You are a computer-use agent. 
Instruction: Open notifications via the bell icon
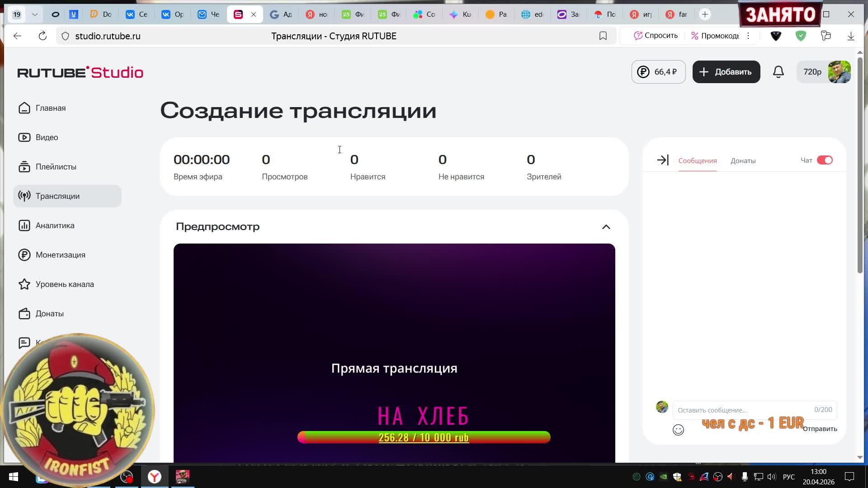click(778, 72)
